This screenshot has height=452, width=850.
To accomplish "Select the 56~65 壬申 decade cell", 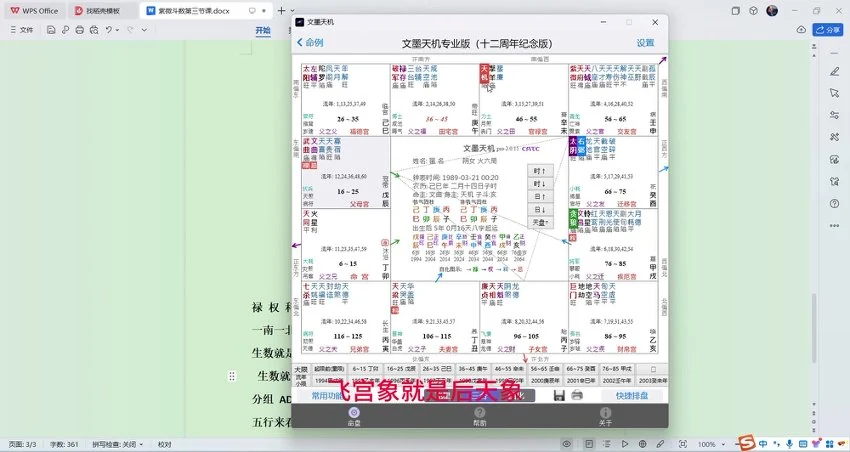I will click(545, 369).
